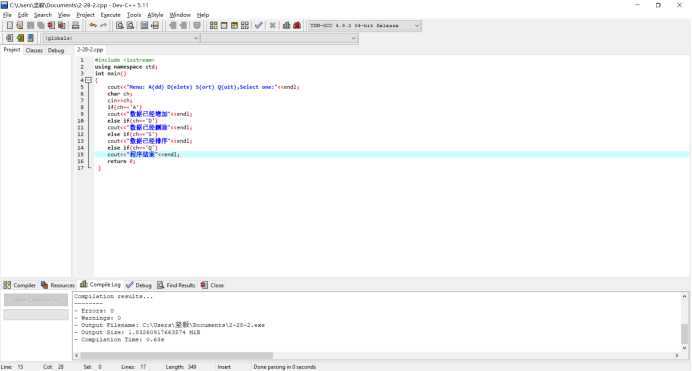Click the Goto Line toolbar icon
Image resolution: width=692 pixels, height=371 pixels.
point(155,26)
